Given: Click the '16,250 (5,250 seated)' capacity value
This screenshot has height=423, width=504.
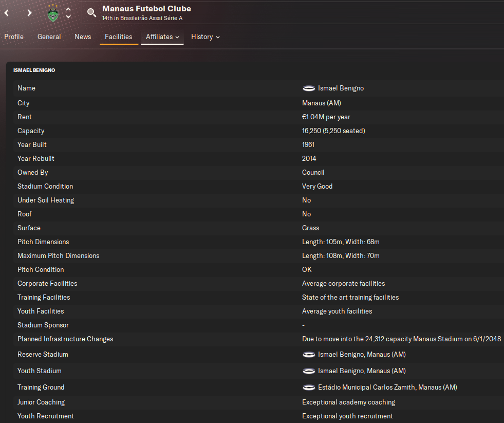Looking at the screenshot, I should pos(333,131).
